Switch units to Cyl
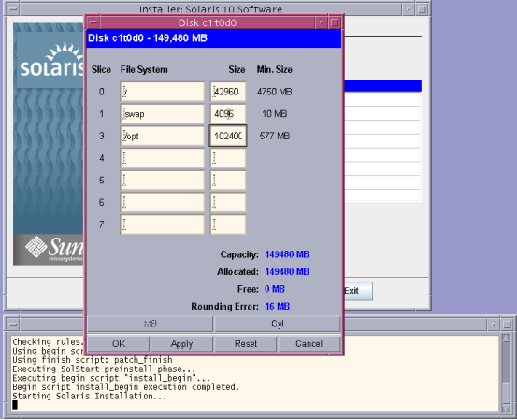Viewport: 517px width, 420px height. click(x=278, y=324)
